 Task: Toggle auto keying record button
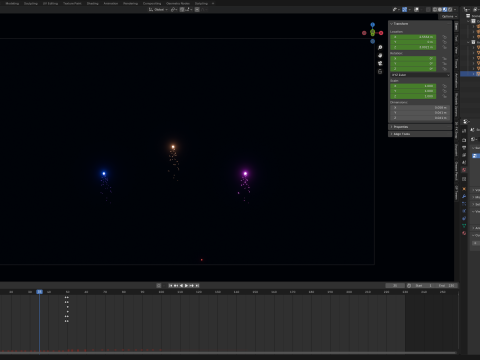click(x=159, y=286)
